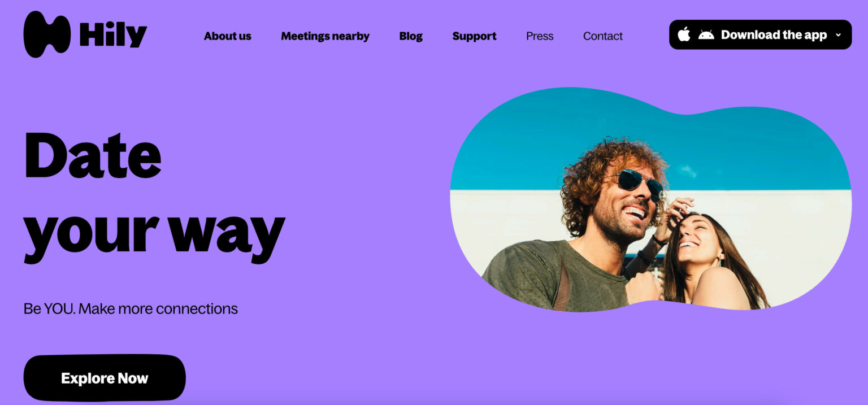Go to the Press section

[539, 36]
